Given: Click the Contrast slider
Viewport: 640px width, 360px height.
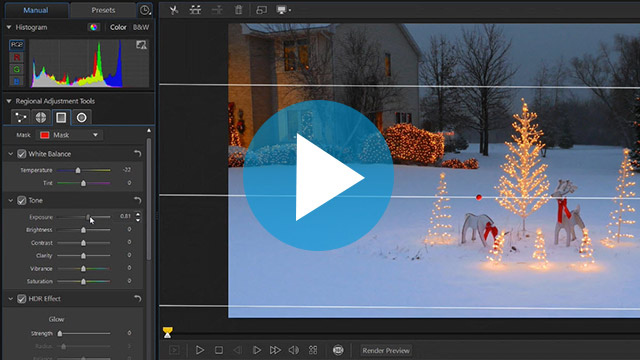Looking at the screenshot, I should [x=83, y=243].
